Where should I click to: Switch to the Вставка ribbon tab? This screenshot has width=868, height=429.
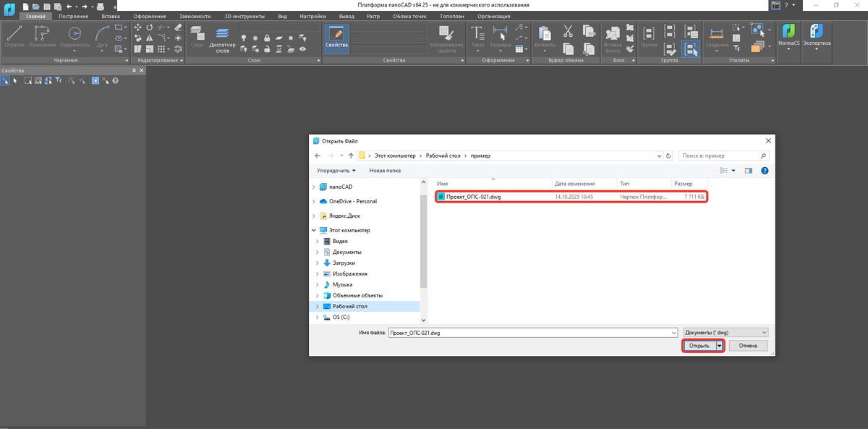click(x=111, y=16)
